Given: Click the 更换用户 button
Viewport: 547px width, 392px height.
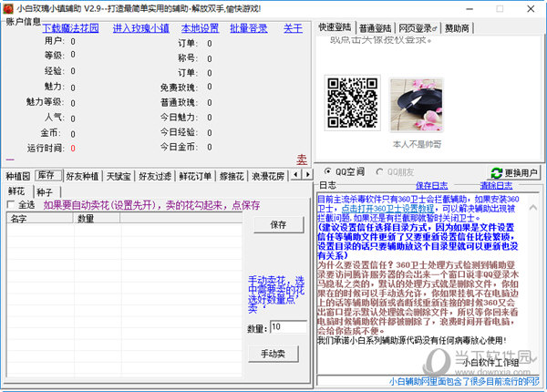Looking at the screenshot, I should click(x=513, y=172).
